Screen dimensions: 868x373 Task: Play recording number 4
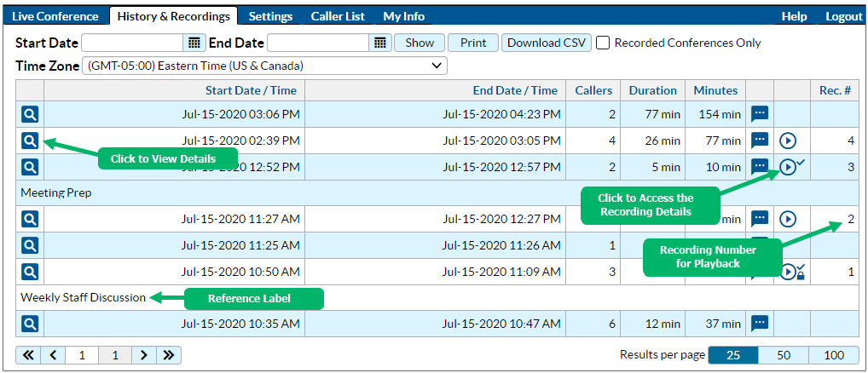point(788,141)
